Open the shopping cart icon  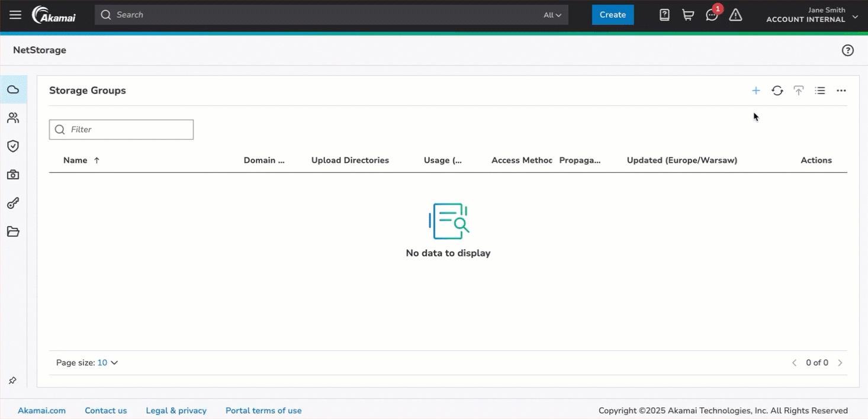(x=688, y=15)
